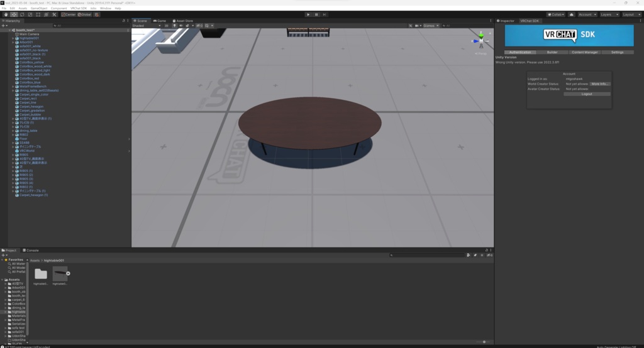Toggle hidden objects visibility in scene

point(199,26)
